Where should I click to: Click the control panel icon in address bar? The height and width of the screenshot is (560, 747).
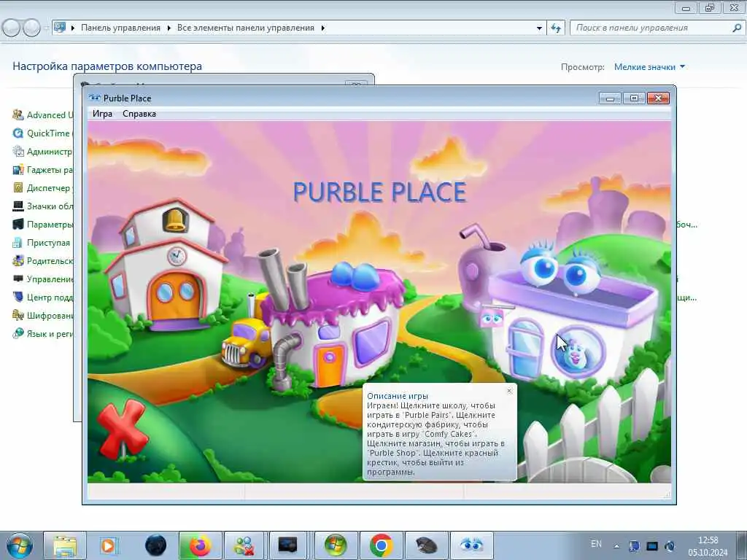60,28
